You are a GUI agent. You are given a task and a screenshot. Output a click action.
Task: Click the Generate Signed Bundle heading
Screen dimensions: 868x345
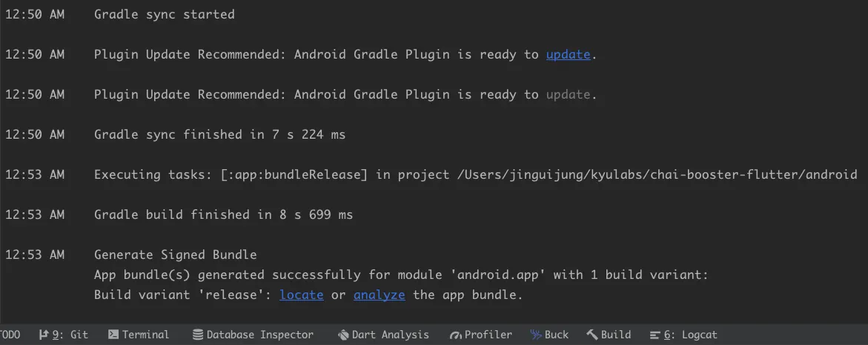tap(176, 254)
